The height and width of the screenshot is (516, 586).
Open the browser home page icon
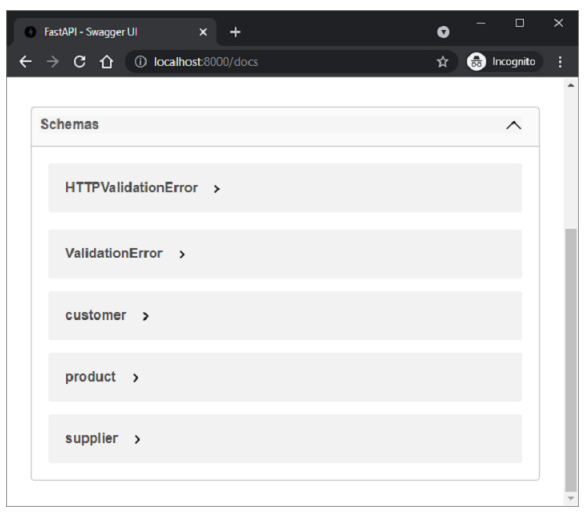tap(107, 62)
